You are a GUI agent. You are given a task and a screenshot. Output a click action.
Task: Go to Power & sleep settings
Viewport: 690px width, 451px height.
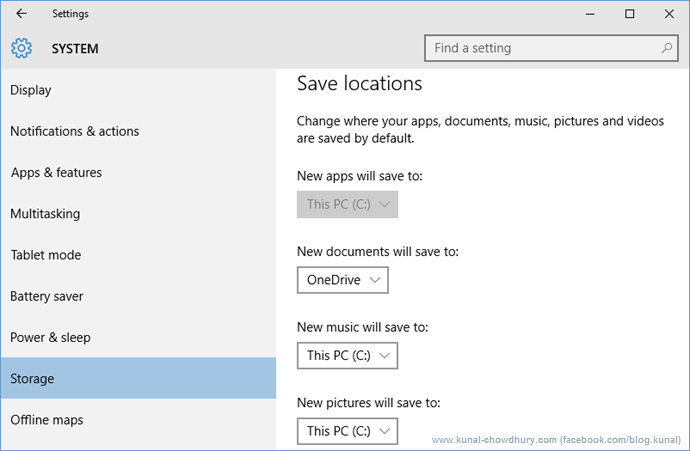click(50, 337)
